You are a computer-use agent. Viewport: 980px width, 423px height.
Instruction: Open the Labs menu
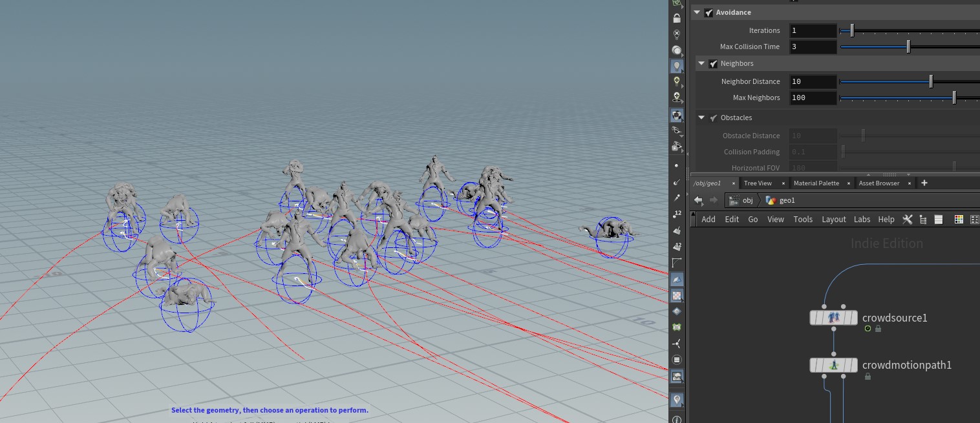pyautogui.click(x=862, y=220)
